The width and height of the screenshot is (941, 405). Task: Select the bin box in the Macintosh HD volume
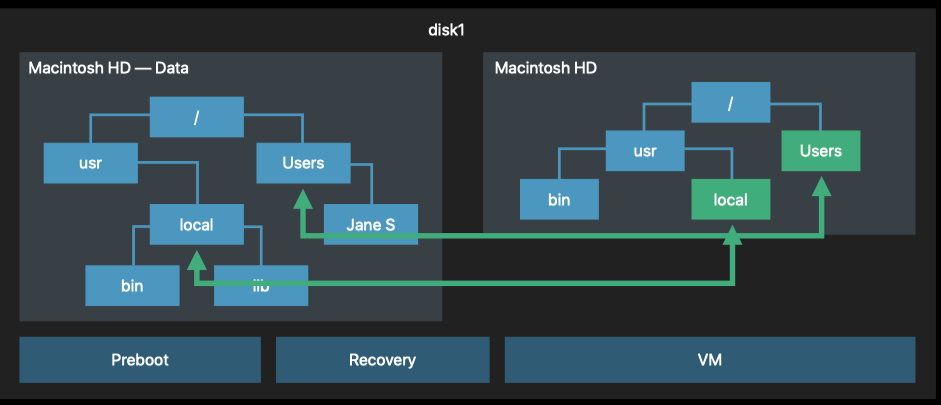pos(559,199)
